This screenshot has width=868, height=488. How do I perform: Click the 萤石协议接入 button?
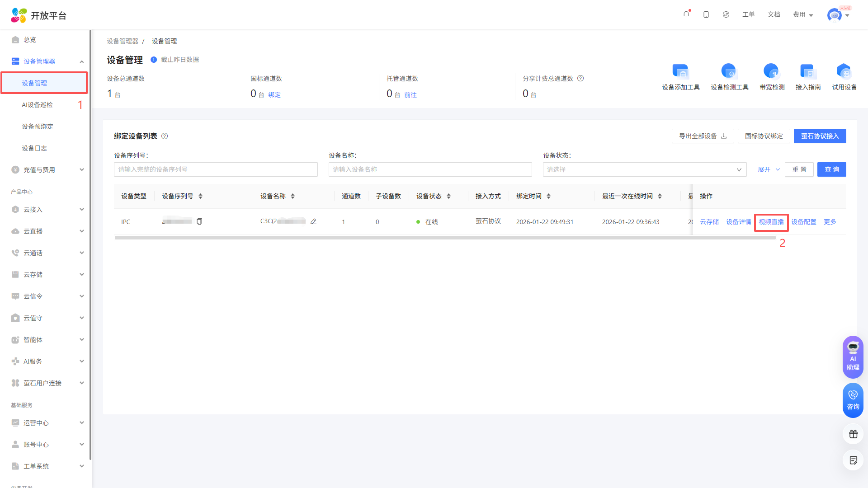(819, 136)
